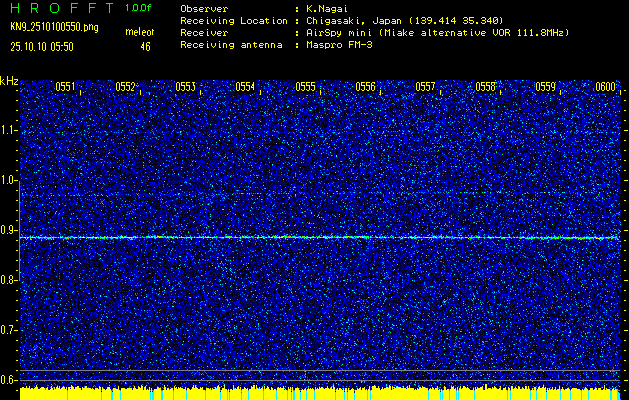Click the 0.9 frequency axis label
This screenshot has width=629, height=400.
coord(9,230)
